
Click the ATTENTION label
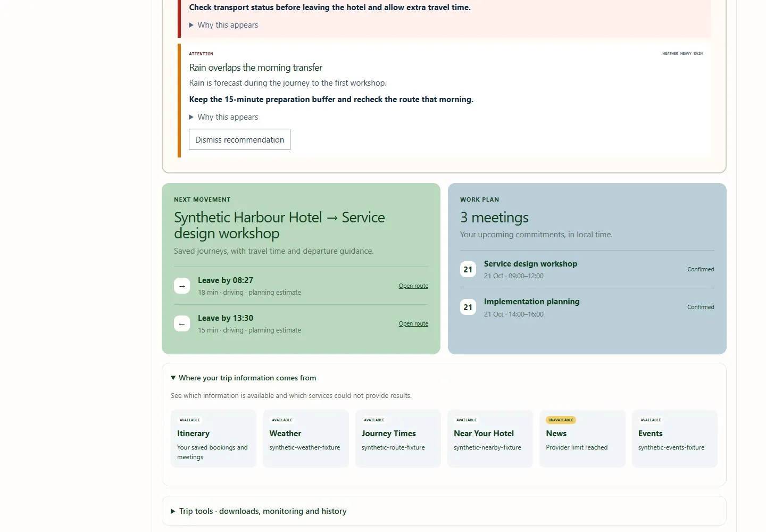click(x=201, y=54)
